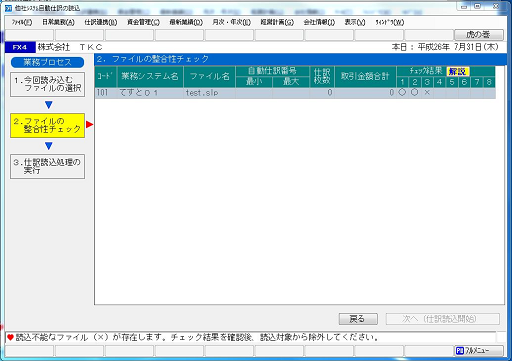Open the yellow 解説 explanation button

coord(458,71)
